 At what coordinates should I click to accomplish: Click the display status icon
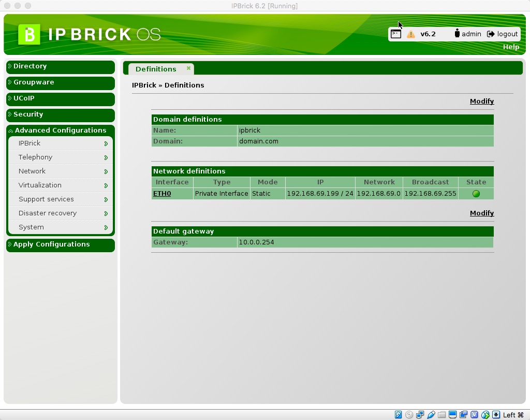[452, 414]
